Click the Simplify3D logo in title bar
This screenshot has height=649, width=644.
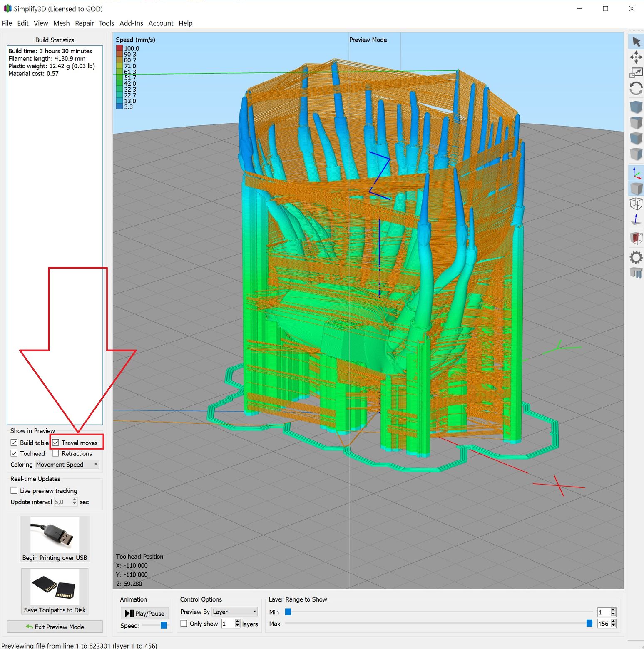(7, 8)
